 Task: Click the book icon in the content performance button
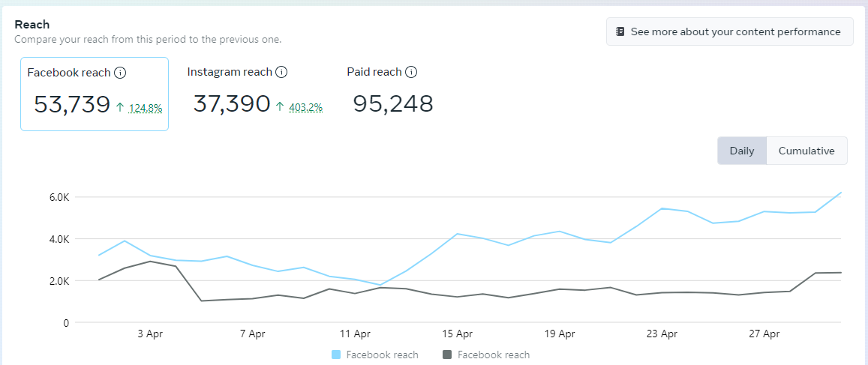tap(620, 31)
